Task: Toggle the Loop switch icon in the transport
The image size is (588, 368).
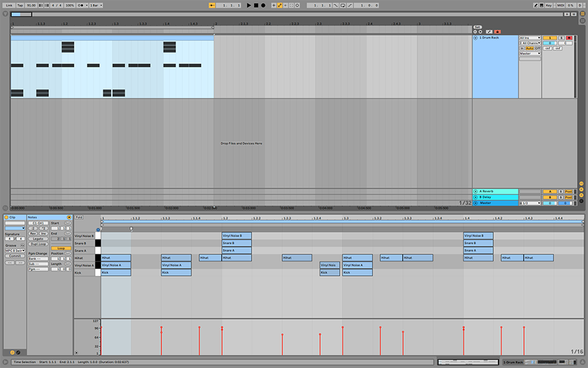Action: [343, 5]
